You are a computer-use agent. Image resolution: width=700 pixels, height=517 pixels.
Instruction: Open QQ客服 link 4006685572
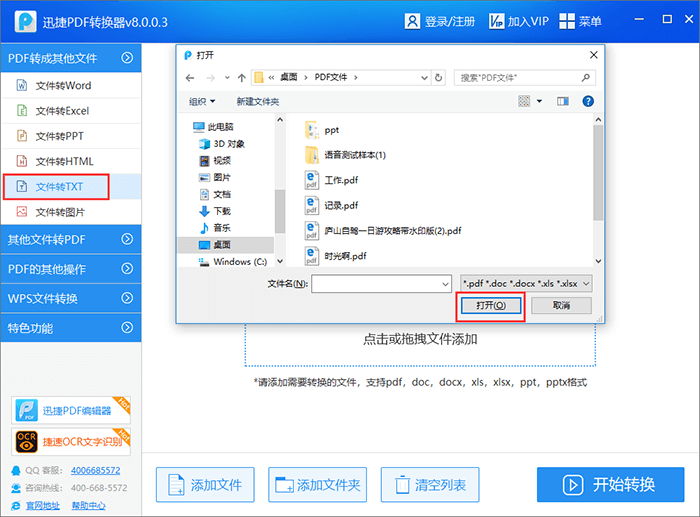tap(96, 471)
